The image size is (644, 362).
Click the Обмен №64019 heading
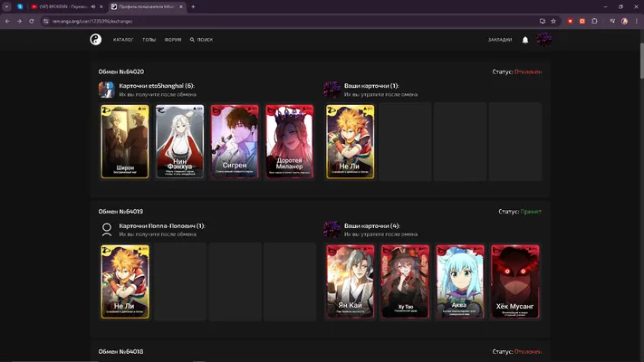120,212
